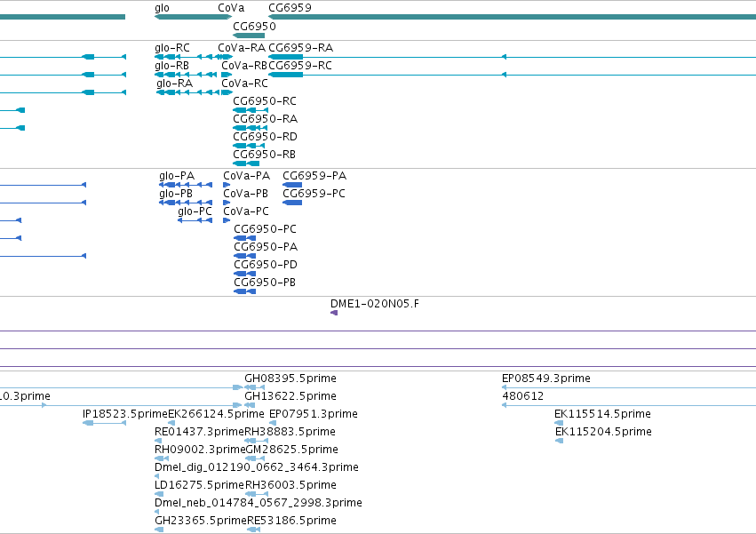Select the CG6959-RC transcript label
756x534 pixels.
click(300, 66)
